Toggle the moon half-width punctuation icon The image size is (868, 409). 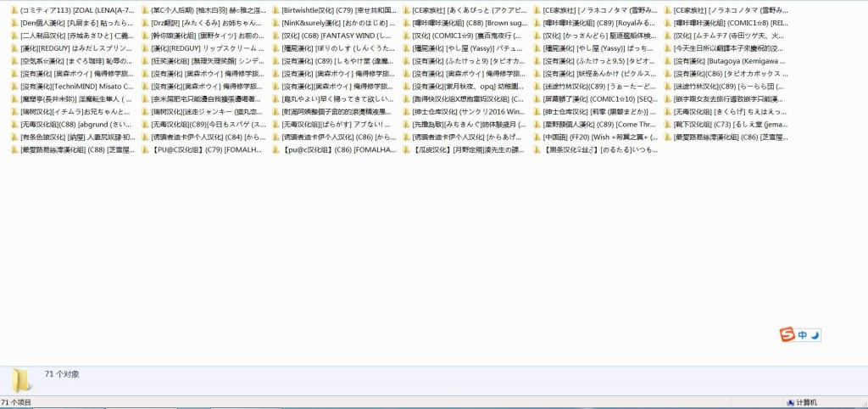815,335
